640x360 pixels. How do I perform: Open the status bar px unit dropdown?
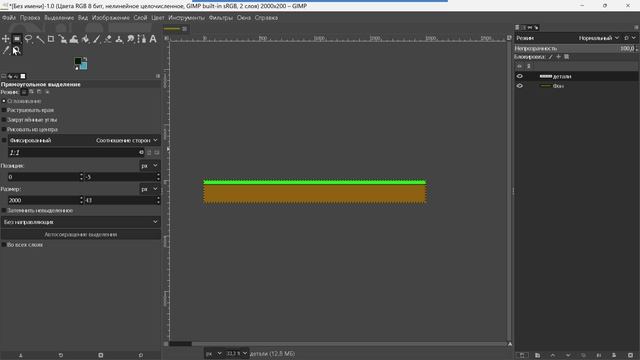(213, 353)
